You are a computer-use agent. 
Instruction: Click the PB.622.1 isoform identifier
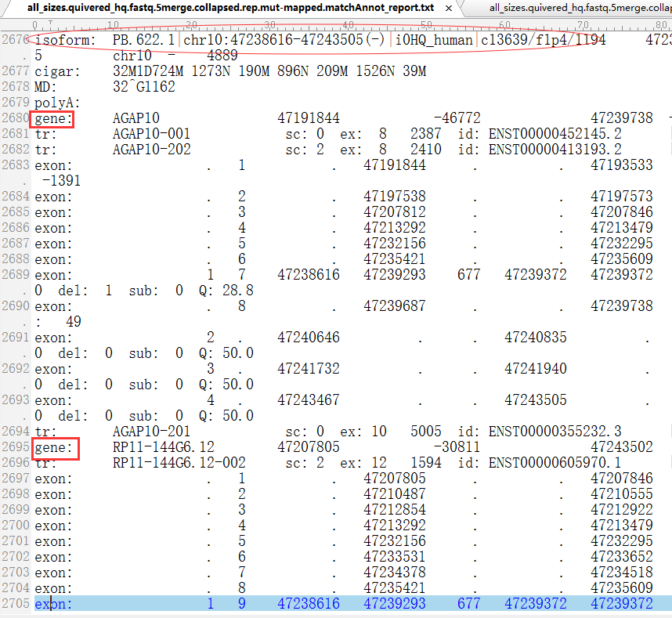point(143,40)
